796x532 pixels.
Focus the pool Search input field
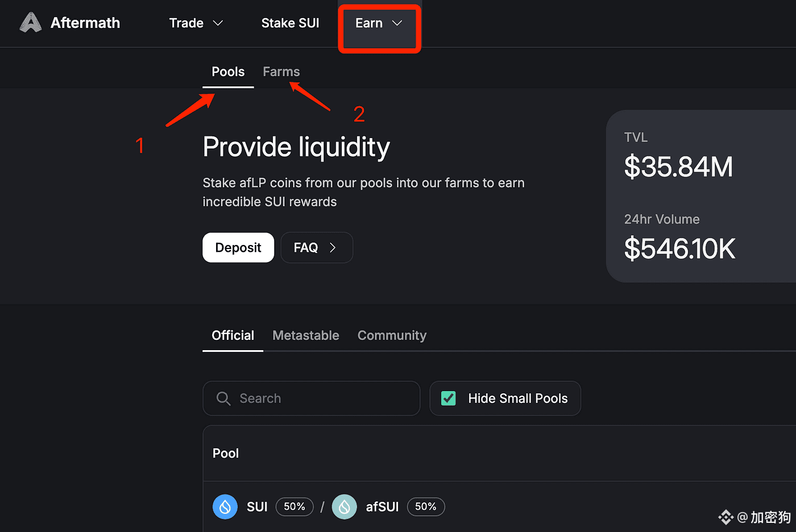pyautogui.click(x=312, y=398)
